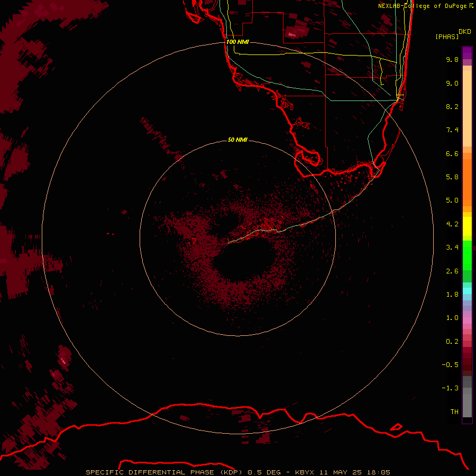The image size is (476, 476).
Task: Click the 3.4 value on the color scale
Action: (452, 248)
